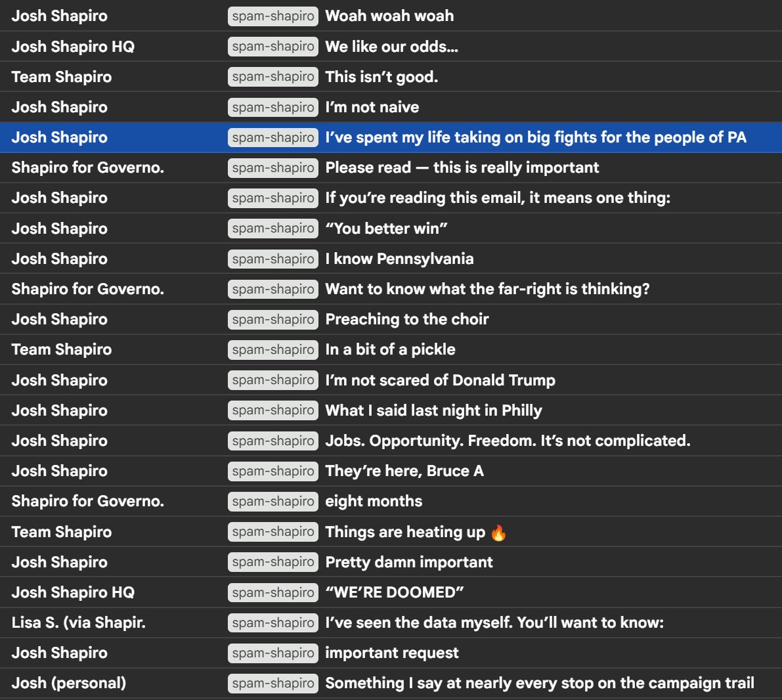Open the email "important request"
The width and height of the screenshot is (782, 700).
391,653
